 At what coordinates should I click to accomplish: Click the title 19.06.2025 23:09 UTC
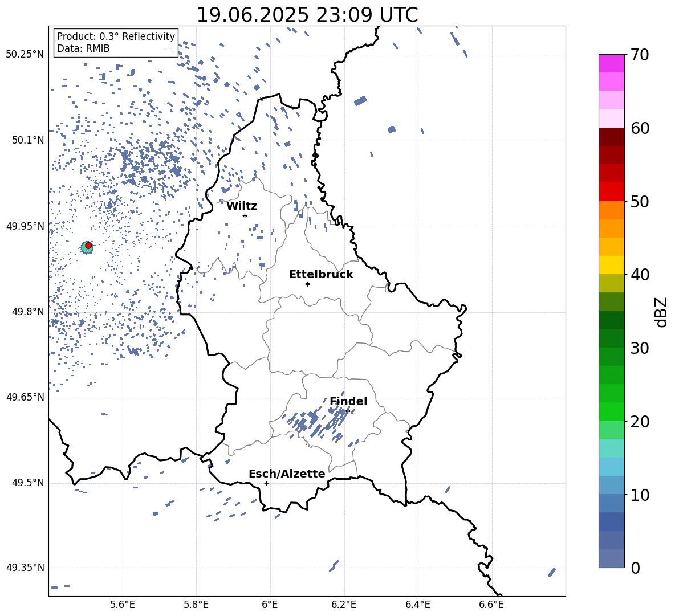pyautogui.click(x=307, y=15)
